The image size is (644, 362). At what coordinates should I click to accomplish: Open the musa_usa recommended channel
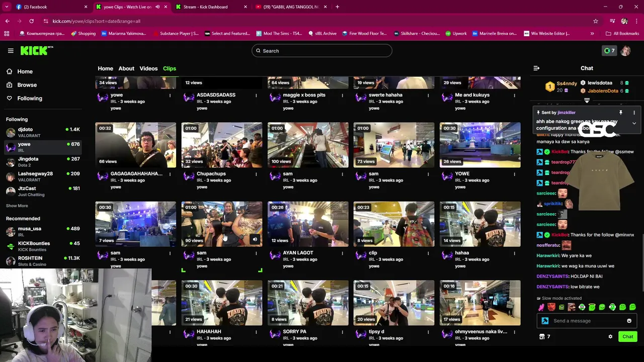[x=43, y=231]
